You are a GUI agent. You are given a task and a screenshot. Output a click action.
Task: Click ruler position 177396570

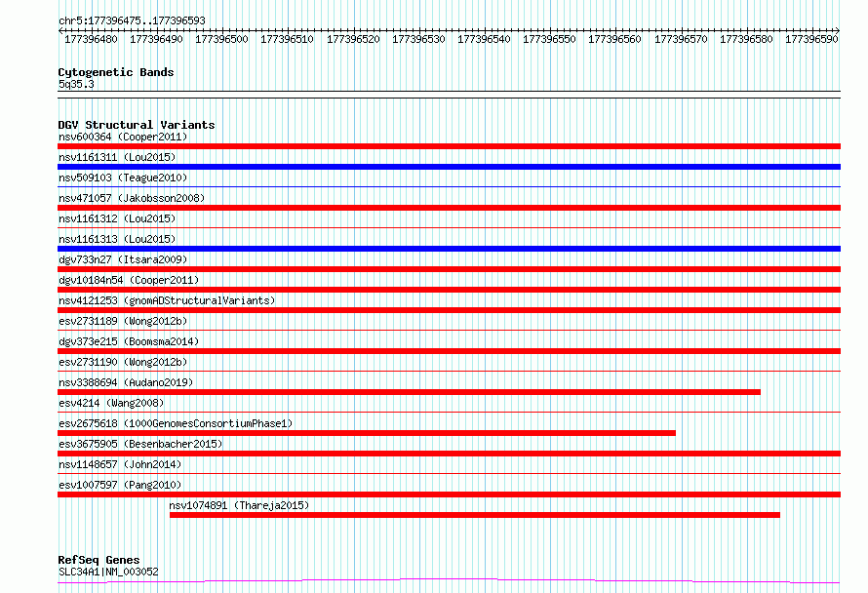(681, 39)
